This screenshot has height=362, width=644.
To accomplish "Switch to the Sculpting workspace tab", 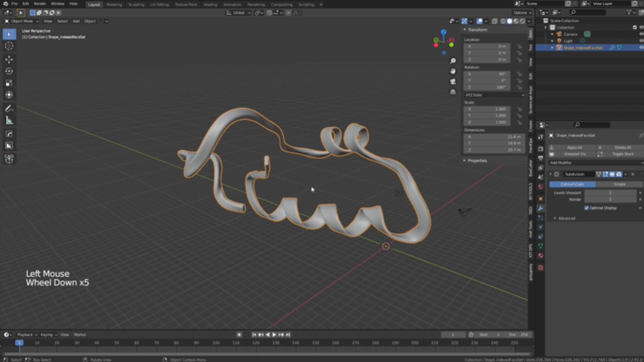I will pos(136,5).
